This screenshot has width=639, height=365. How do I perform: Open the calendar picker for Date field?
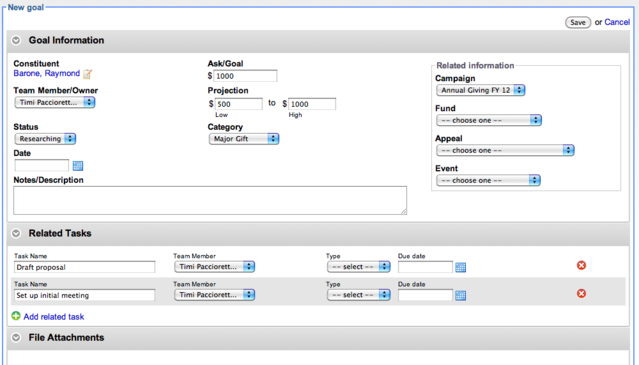pos(78,166)
